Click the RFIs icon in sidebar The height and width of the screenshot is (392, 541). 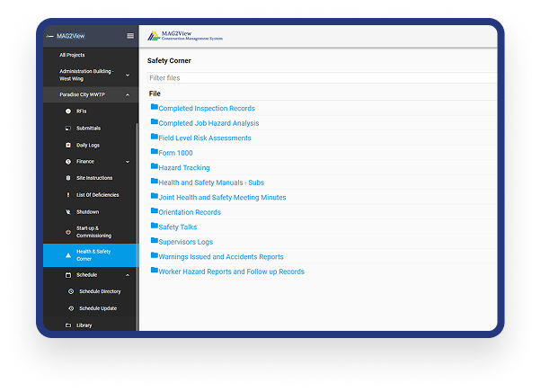[x=68, y=111]
